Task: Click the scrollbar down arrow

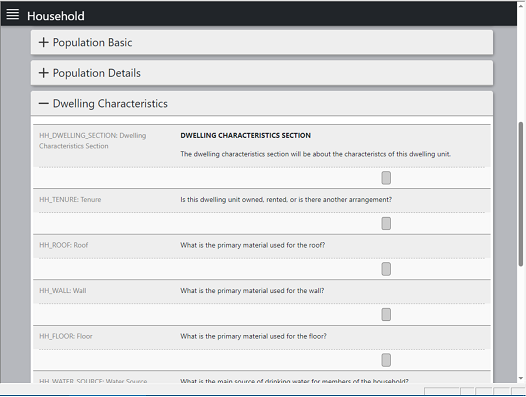Action: [521, 378]
